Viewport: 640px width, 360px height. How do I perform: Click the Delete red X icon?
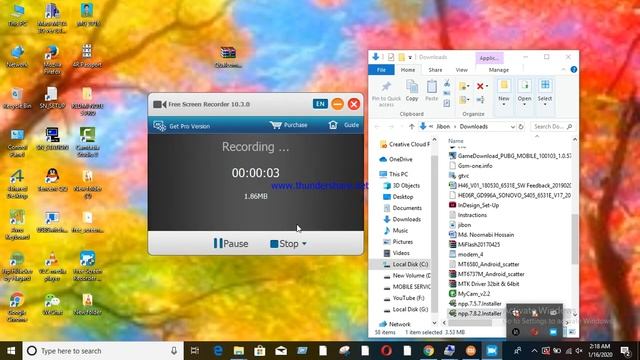pyautogui.click(x=480, y=86)
